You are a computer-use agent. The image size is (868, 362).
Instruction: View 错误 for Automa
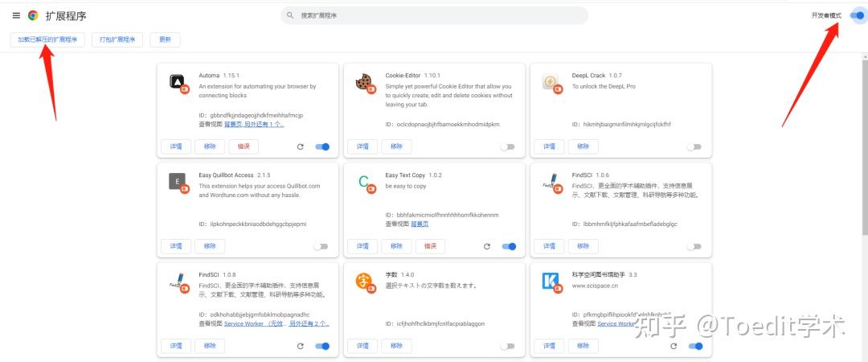pyautogui.click(x=244, y=146)
